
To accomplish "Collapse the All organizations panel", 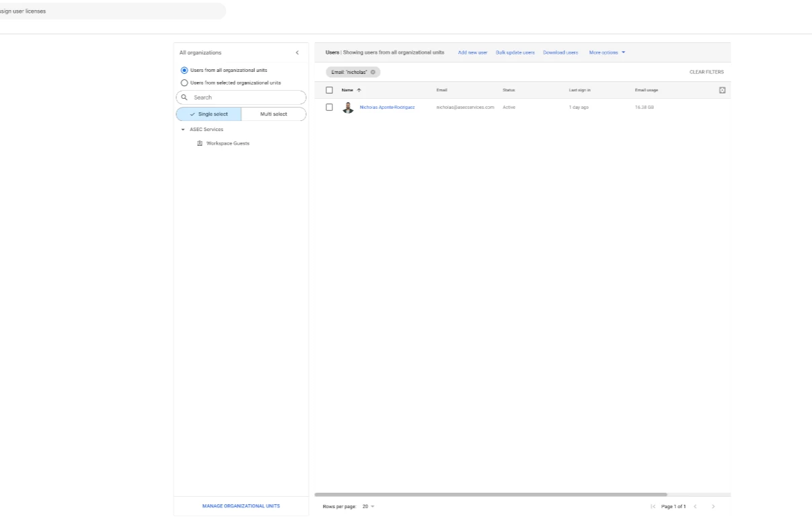I will [297, 52].
